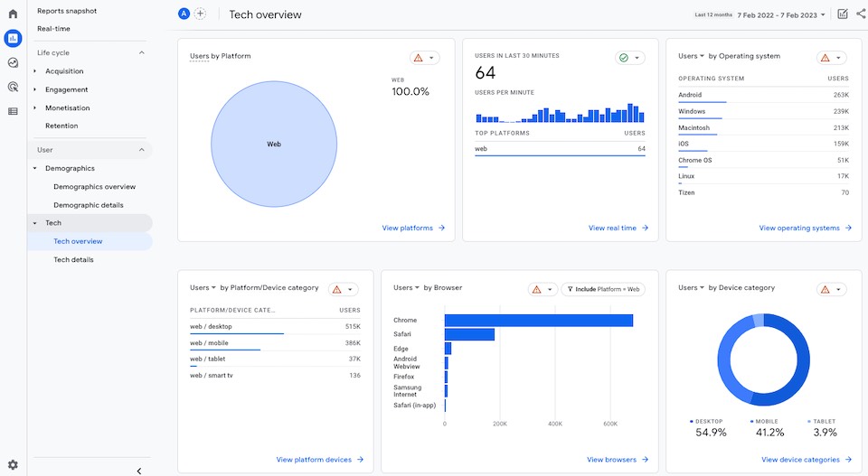
Task: Open the Explore icon in the left rail
Action: (x=13, y=63)
